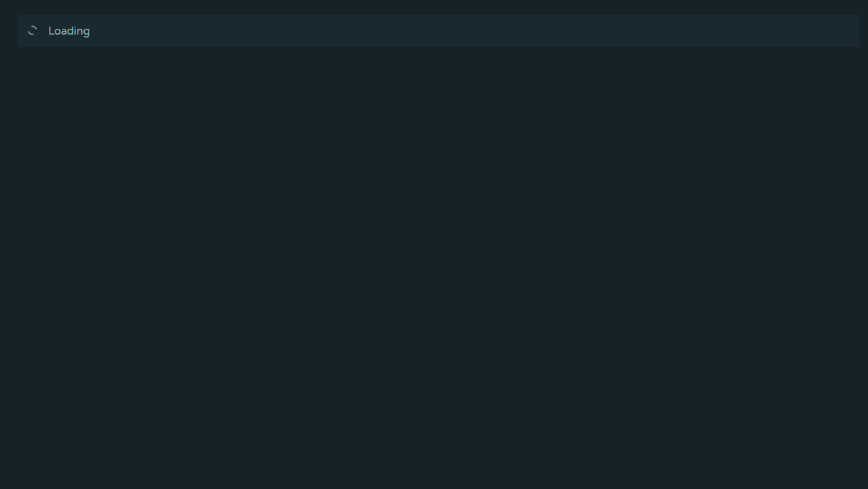
Task: Click the "Loading" text label
Action: pyautogui.click(x=69, y=31)
